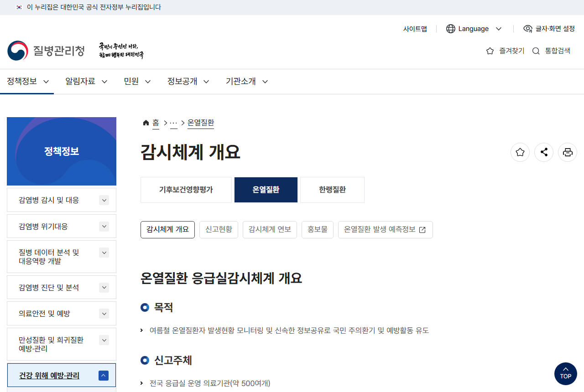Select the 온열질환 tab

pos(266,190)
